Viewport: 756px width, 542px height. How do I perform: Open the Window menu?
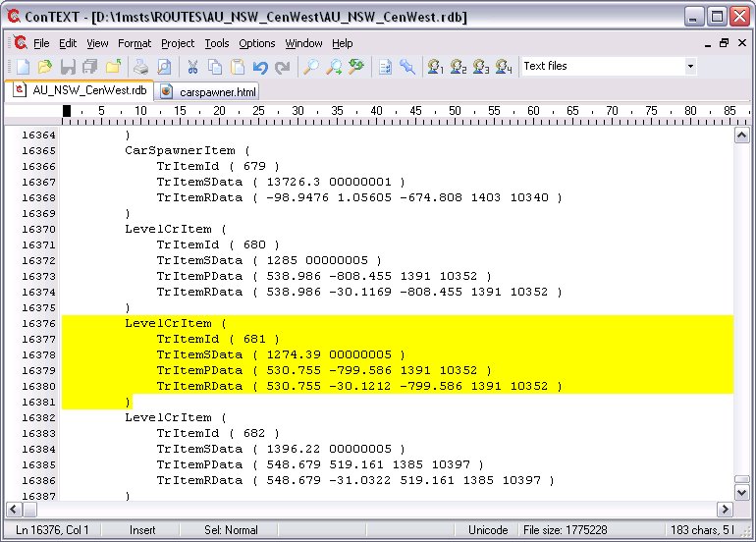[303, 43]
